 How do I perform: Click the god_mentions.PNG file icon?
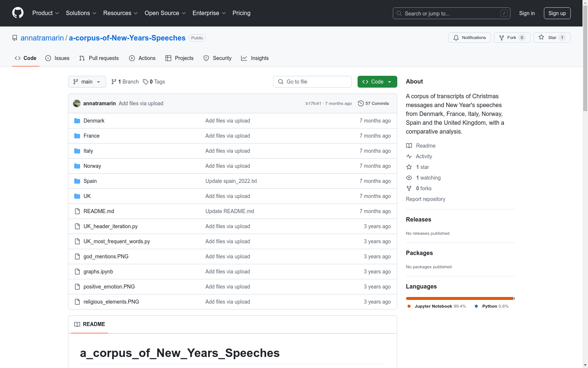(x=77, y=256)
